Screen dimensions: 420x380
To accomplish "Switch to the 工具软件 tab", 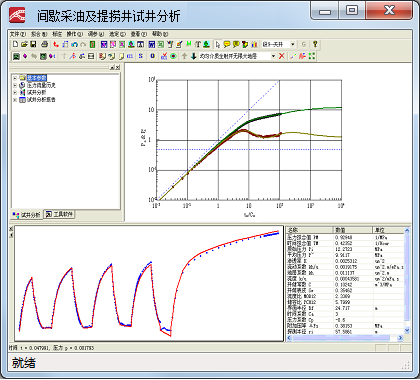I will pyautogui.click(x=59, y=214).
